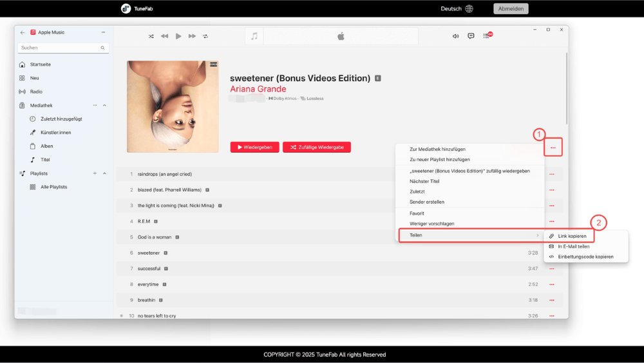Open more options for blazed track
This screenshot has width=644, height=363.
[x=552, y=190]
